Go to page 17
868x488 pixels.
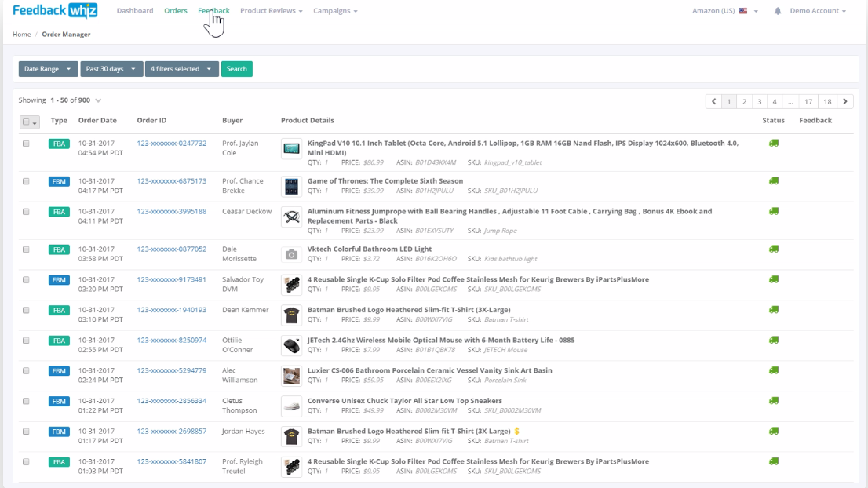(x=808, y=101)
